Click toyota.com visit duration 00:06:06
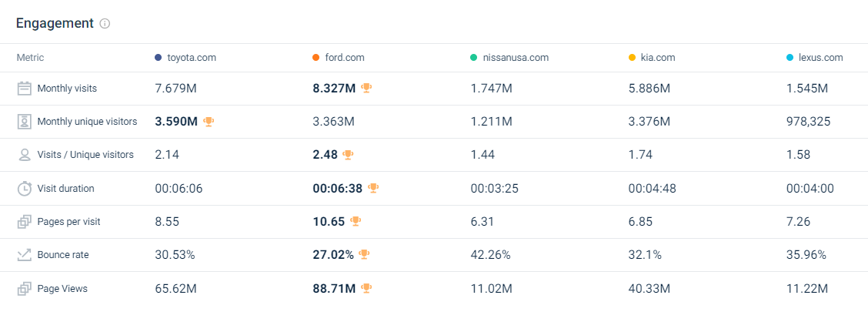Image resolution: width=868 pixels, height=322 pixels. 179,189
